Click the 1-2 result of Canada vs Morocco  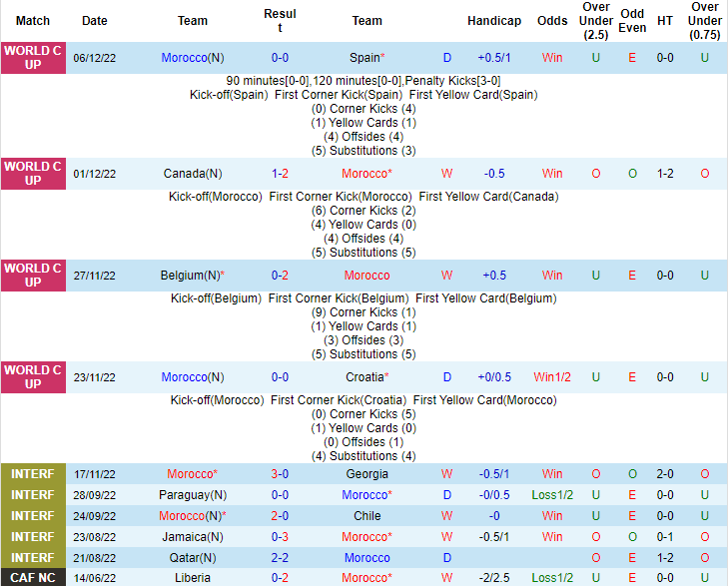(x=281, y=174)
